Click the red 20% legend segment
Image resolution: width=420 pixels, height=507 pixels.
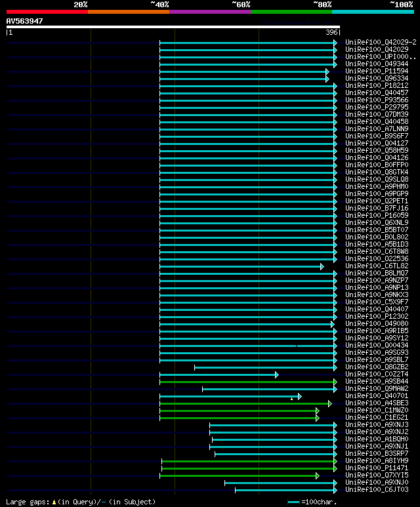point(47,12)
